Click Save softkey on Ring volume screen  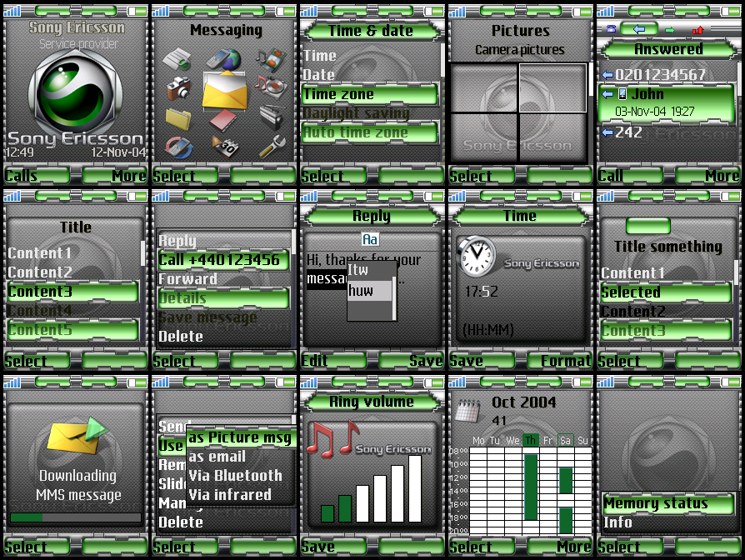click(x=333, y=547)
